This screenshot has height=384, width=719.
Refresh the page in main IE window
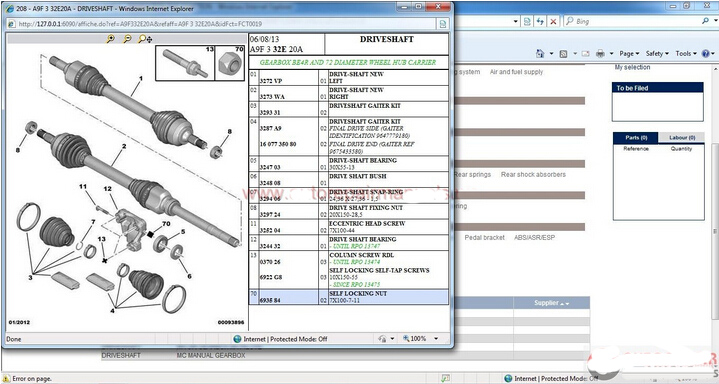[540, 21]
